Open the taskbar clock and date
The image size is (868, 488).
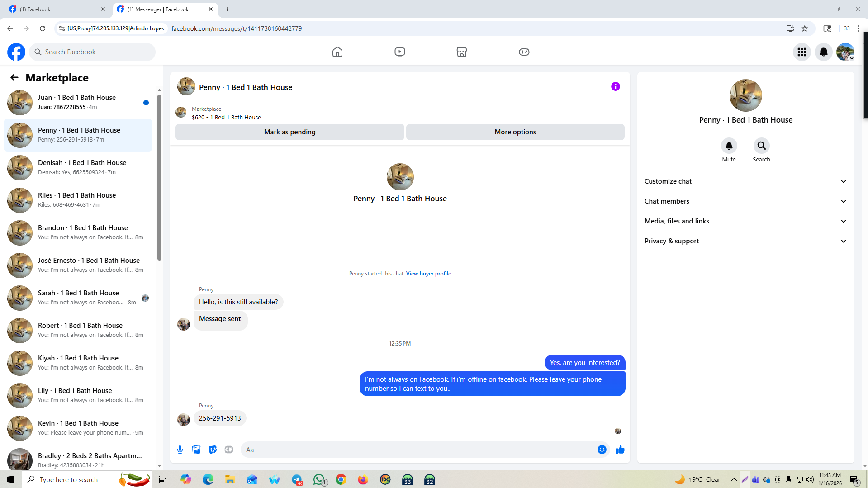830,479
